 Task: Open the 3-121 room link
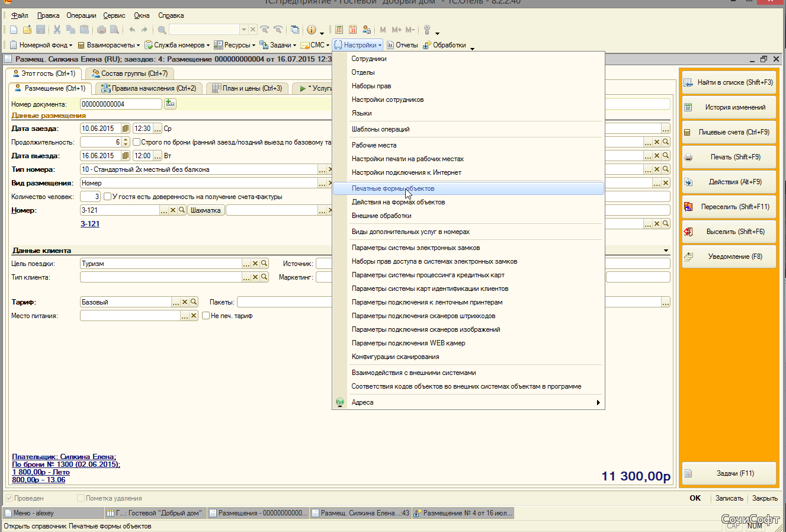point(90,224)
